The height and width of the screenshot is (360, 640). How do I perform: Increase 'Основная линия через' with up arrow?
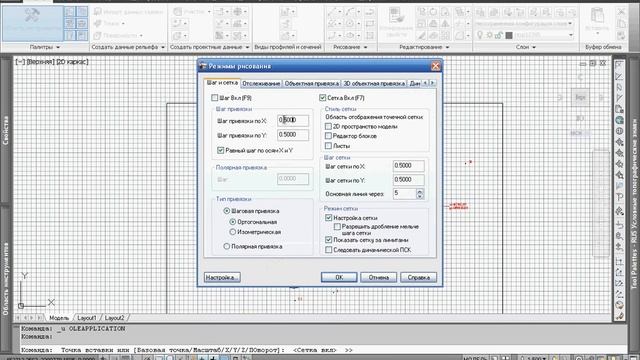click(420, 191)
